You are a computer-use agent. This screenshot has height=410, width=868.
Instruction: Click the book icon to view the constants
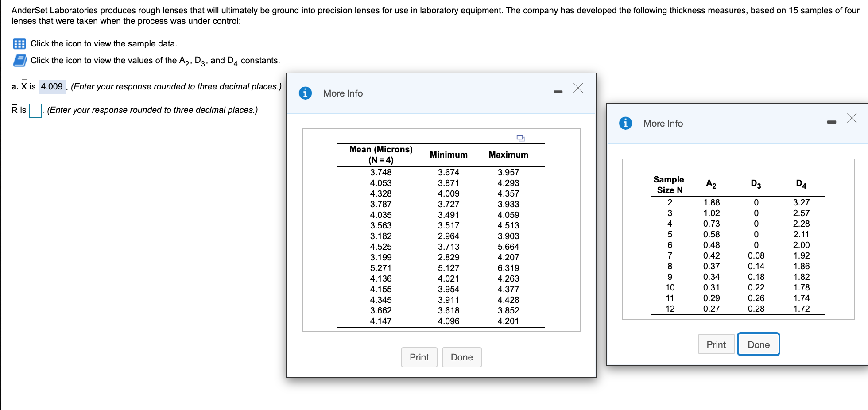coord(19,60)
